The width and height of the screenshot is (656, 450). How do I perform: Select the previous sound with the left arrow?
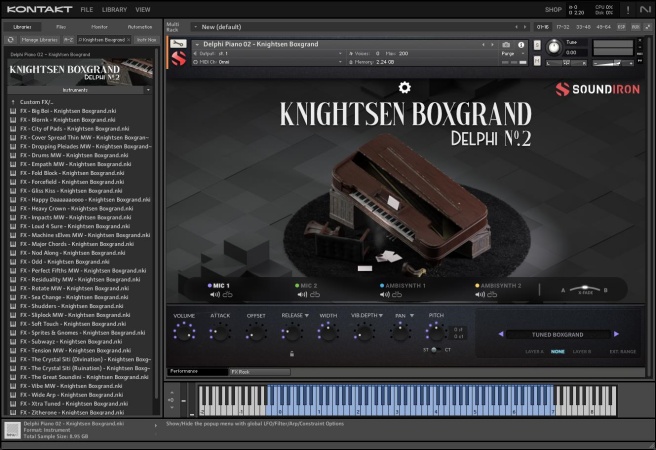click(500, 334)
